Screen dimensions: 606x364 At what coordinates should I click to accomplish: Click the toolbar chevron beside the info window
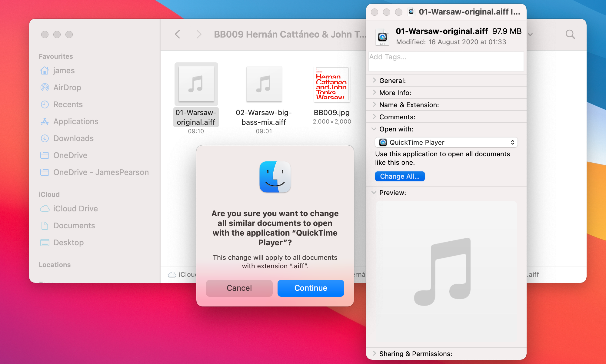(531, 35)
